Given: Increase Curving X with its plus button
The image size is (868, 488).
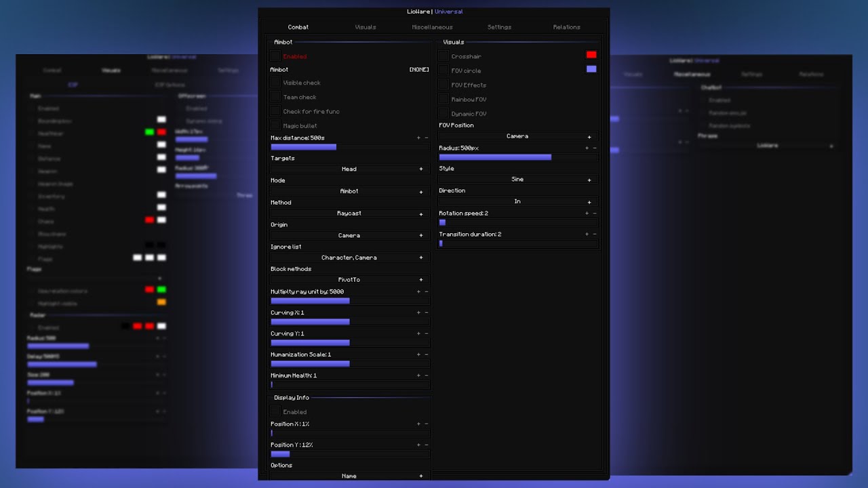Looking at the screenshot, I should (x=418, y=313).
